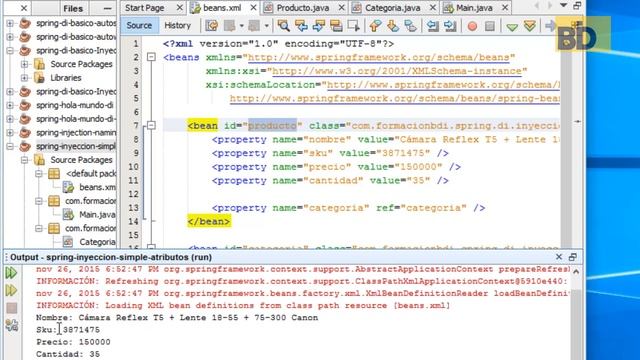Start macro recording red circle
Image resolution: width=640 pixels, height=360 pixels.
pyautogui.click(x=472, y=26)
